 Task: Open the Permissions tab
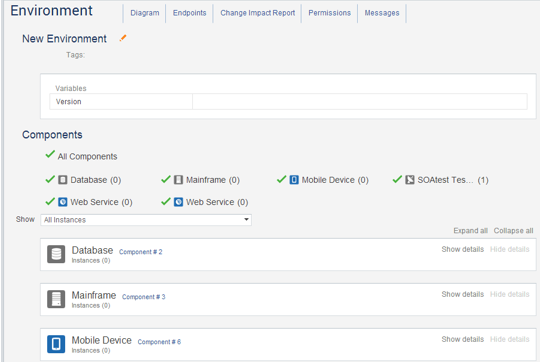(x=330, y=13)
